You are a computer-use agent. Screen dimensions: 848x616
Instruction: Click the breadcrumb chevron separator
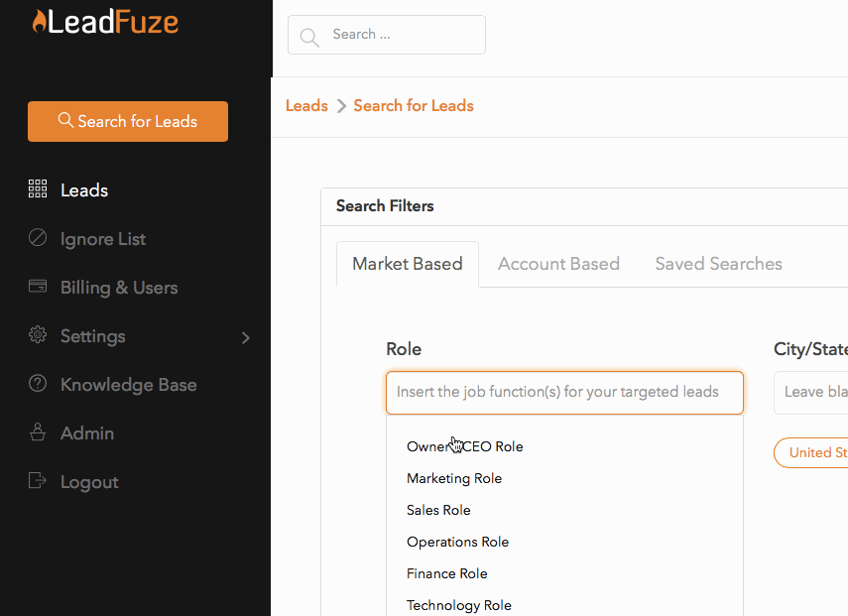tap(341, 106)
